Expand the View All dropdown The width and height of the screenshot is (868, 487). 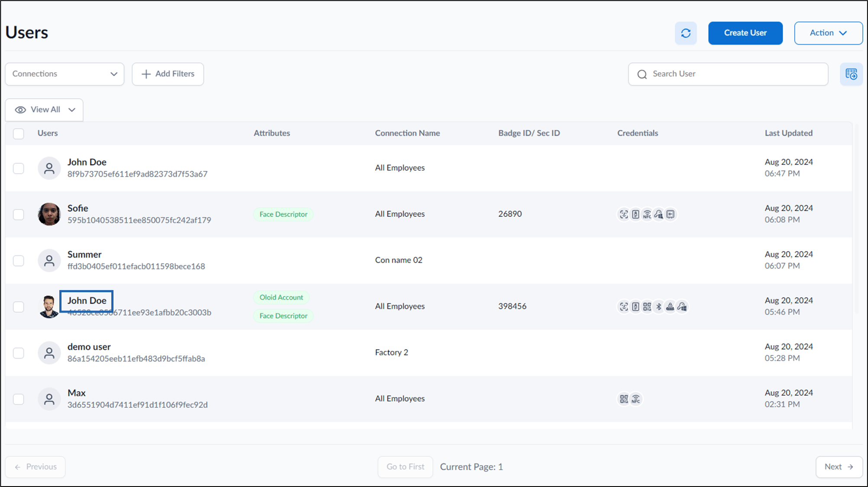pyautogui.click(x=44, y=110)
